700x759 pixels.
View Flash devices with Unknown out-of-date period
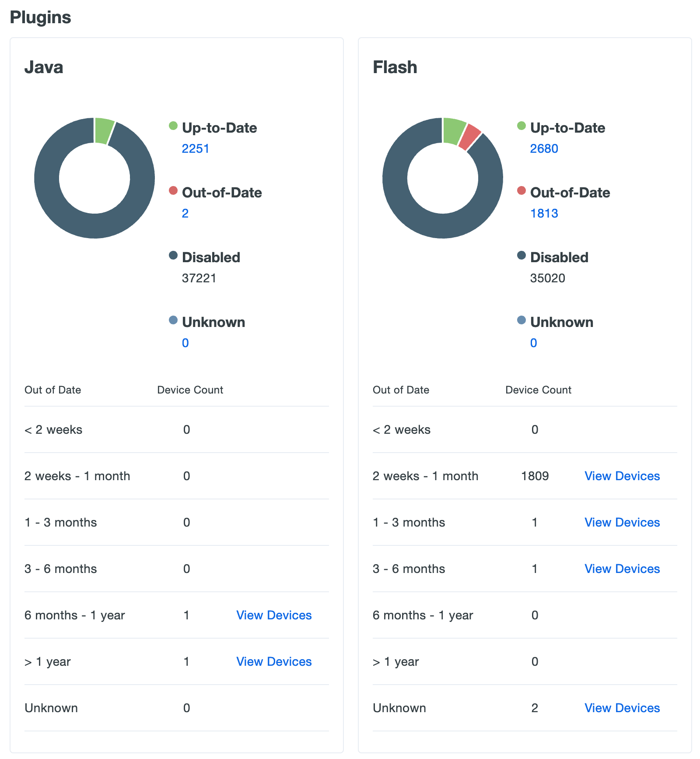(x=622, y=708)
